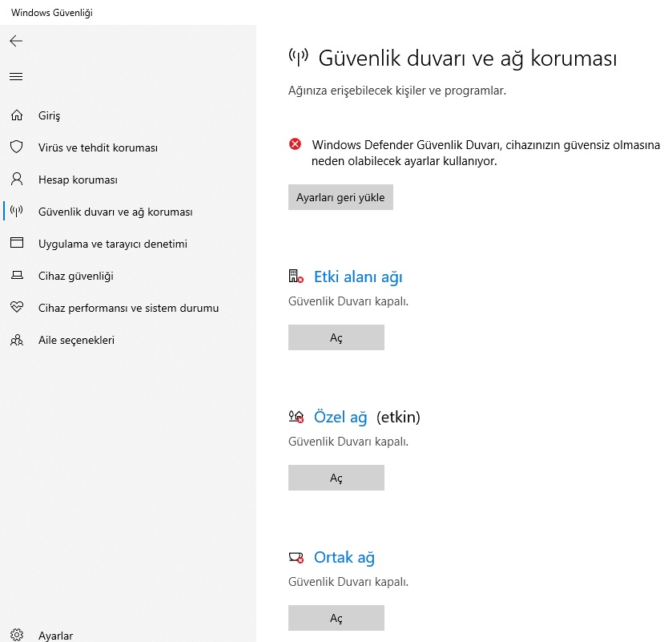
Task: Click the bench icon next to Ortak ağ
Action: coord(296,557)
